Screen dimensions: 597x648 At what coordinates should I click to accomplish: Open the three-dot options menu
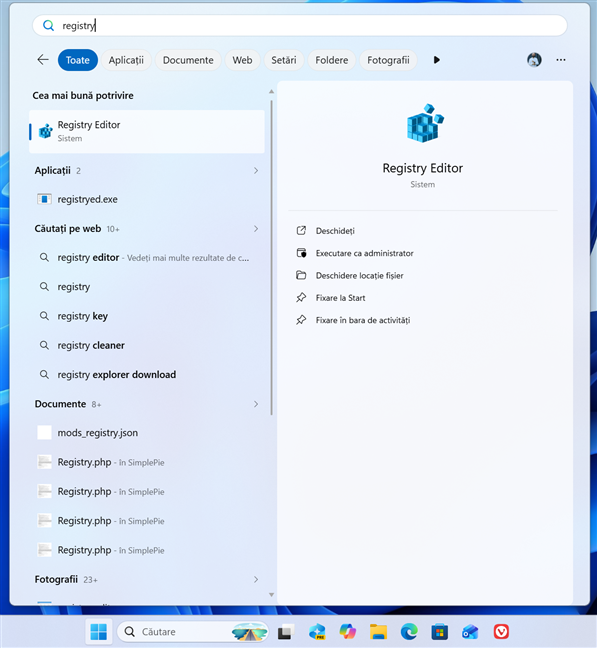click(561, 60)
